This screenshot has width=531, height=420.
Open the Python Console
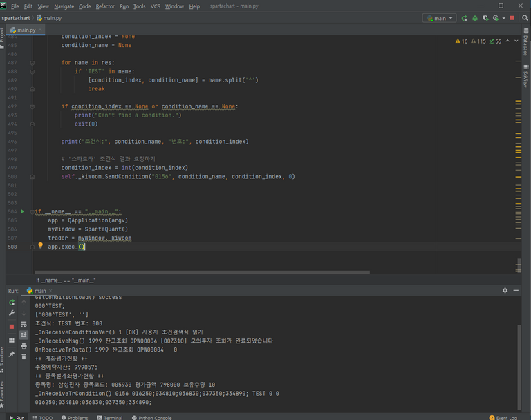(151, 417)
